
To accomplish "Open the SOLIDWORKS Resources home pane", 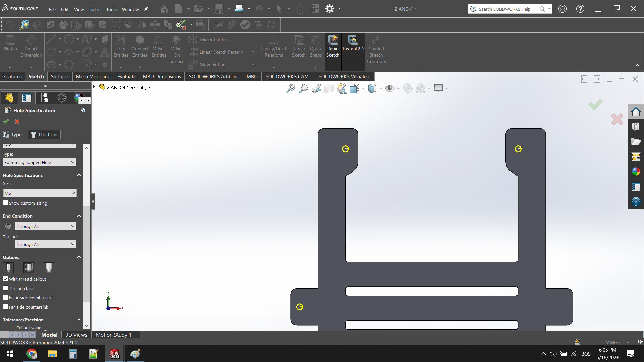I will click(636, 112).
